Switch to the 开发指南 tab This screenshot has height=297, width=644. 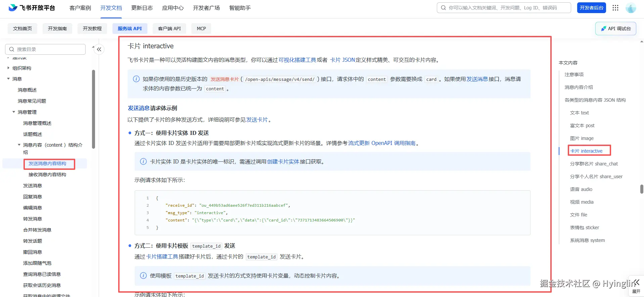tap(57, 29)
